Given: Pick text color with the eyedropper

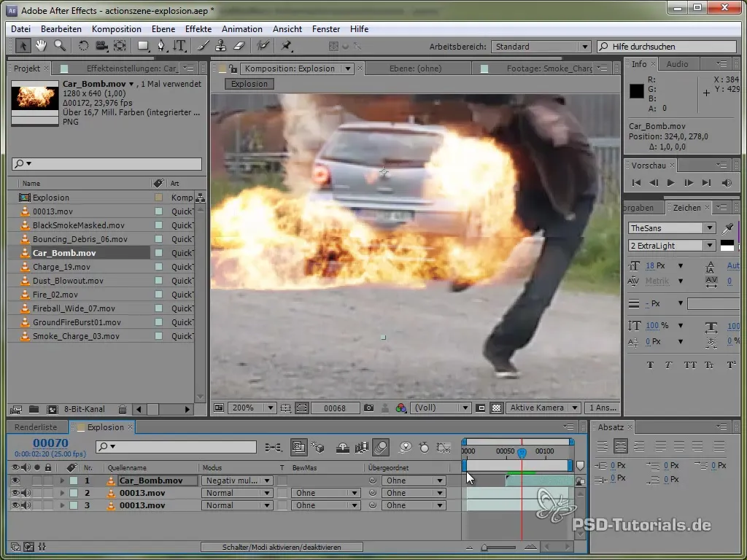Looking at the screenshot, I should 727,228.
